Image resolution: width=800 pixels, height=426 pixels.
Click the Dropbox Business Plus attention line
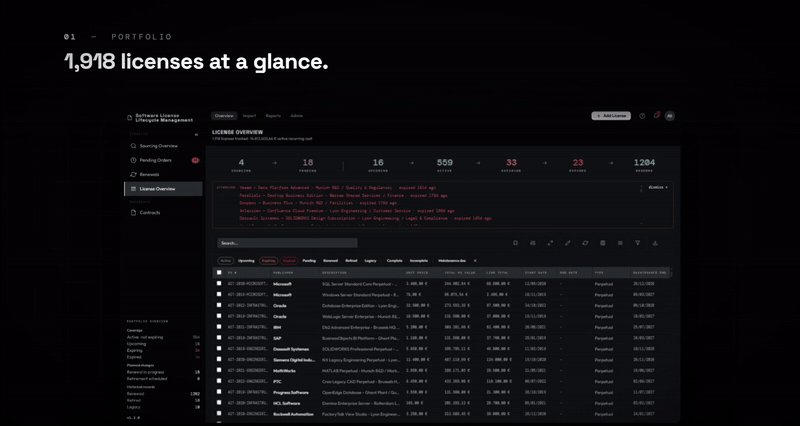coord(317,203)
